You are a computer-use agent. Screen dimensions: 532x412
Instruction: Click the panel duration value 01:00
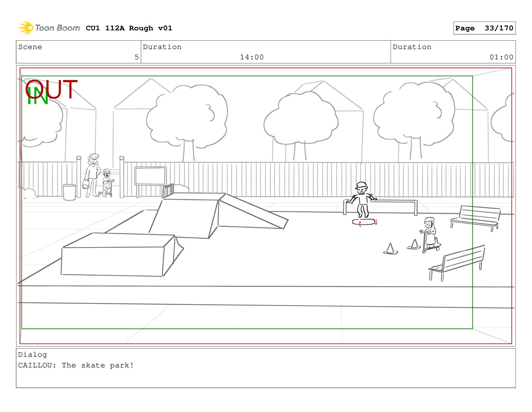[501, 57]
